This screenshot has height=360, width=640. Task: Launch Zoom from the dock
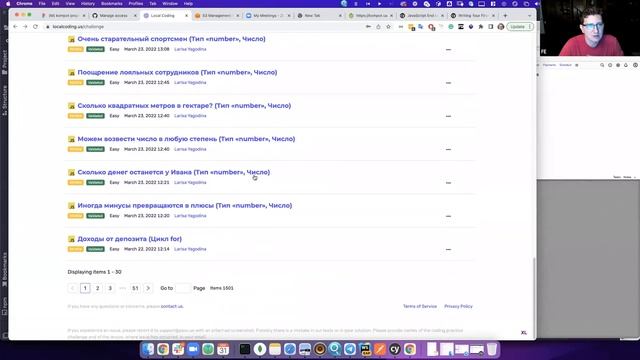(193, 349)
